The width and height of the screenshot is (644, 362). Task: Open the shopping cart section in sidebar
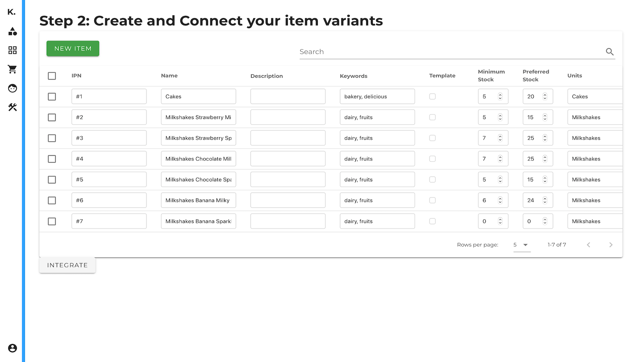(x=12, y=69)
